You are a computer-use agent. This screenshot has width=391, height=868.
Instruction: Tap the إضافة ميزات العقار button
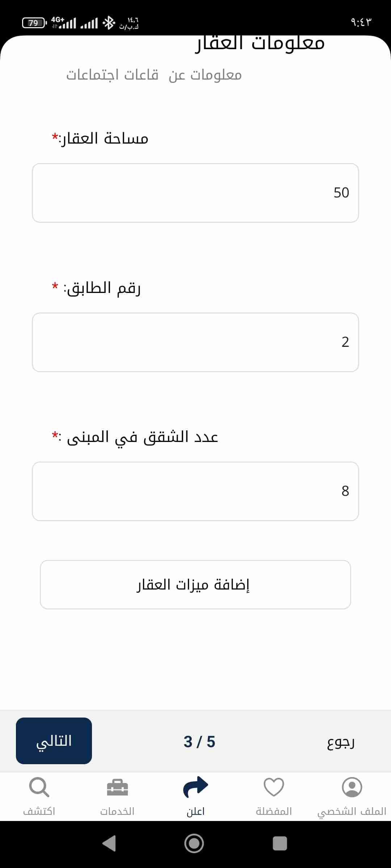click(x=195, y=584)
